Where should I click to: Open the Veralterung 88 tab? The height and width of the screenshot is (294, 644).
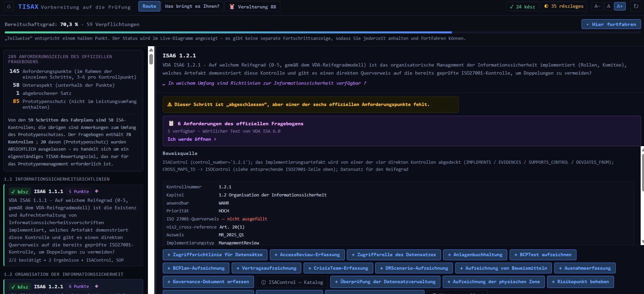click(253, 6)
